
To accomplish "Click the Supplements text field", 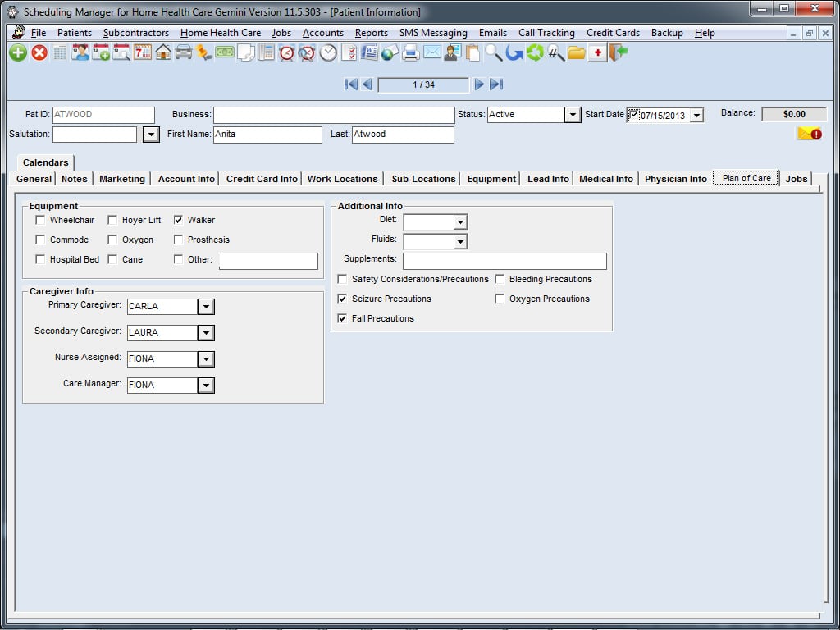I will (504, 262).
